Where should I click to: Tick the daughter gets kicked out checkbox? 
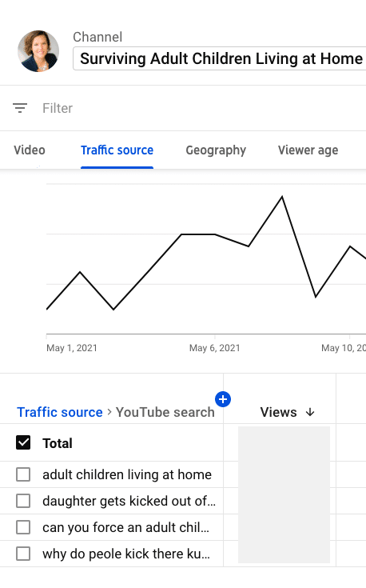[x=23, y=501]
